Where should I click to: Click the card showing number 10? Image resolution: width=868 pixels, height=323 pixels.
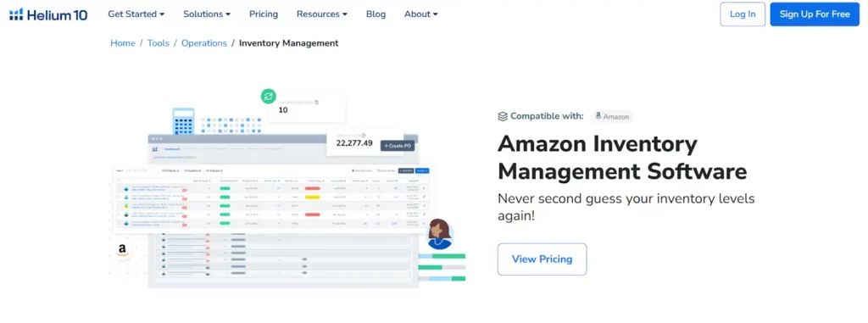pyautogui.click(x=307, y=108)
